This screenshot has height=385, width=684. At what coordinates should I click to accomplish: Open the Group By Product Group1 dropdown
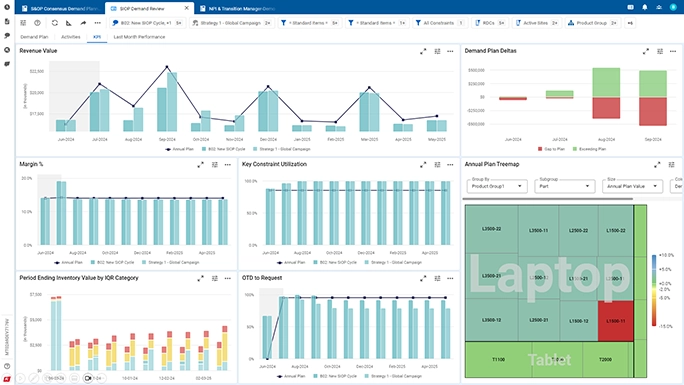(497, 186)
